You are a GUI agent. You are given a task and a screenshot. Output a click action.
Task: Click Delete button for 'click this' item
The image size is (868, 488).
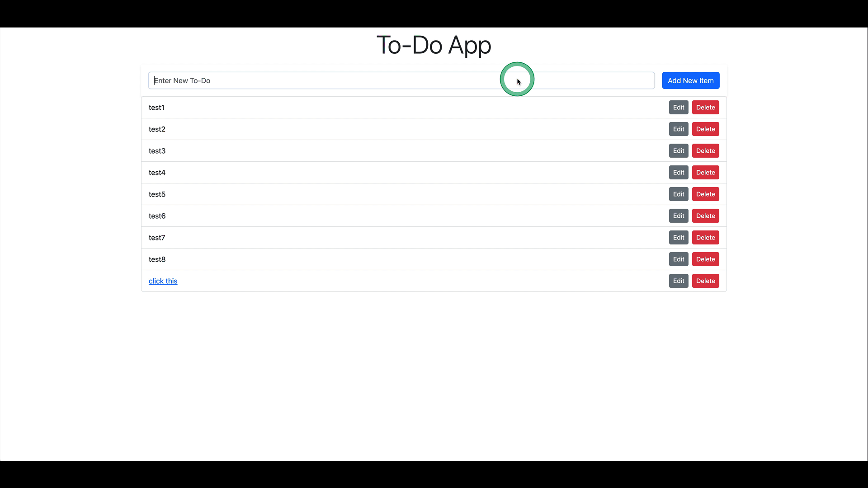click(705, 281)
